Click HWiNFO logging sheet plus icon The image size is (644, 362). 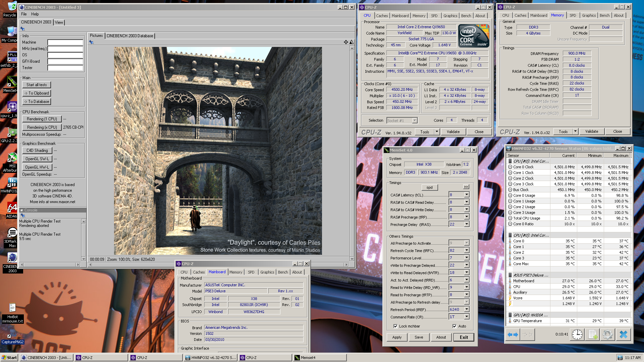(592, 335)
